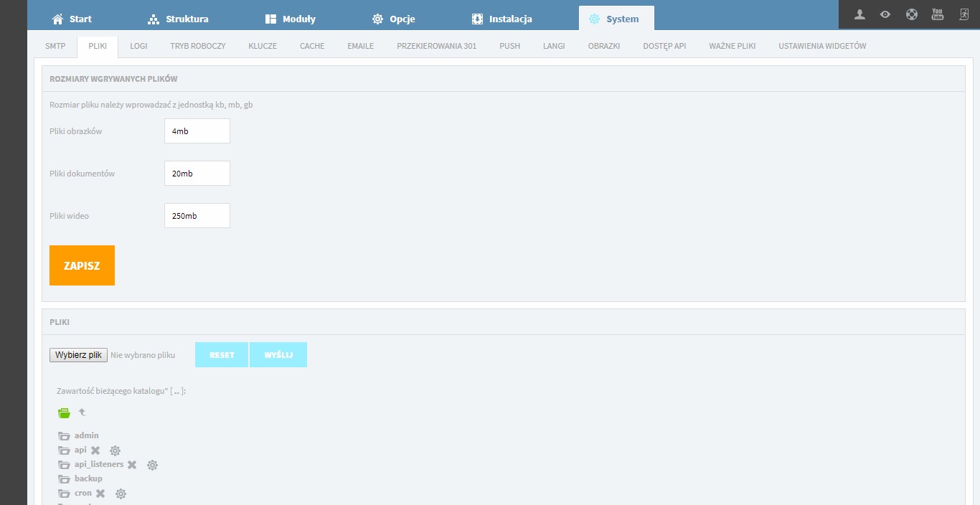Screen dimensions: 980x505
Task: Open the KLUCZE subtab
Action: [x=263, y=46]
